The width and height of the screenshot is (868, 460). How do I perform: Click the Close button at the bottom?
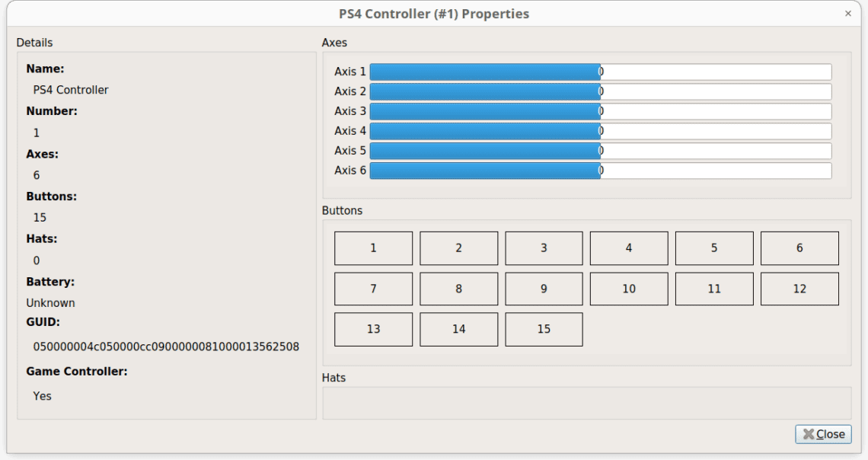[x=823, y=434]
